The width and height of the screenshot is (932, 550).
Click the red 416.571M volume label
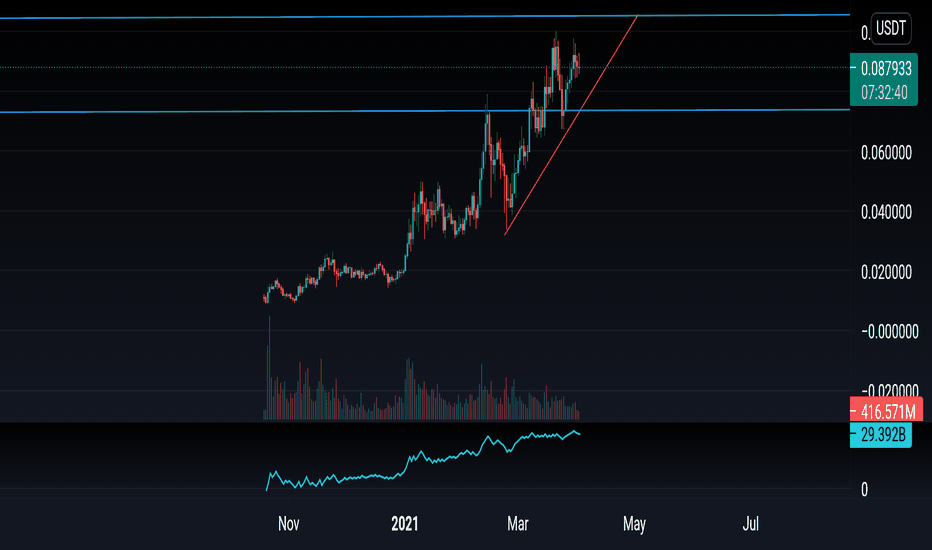point(886,411)
